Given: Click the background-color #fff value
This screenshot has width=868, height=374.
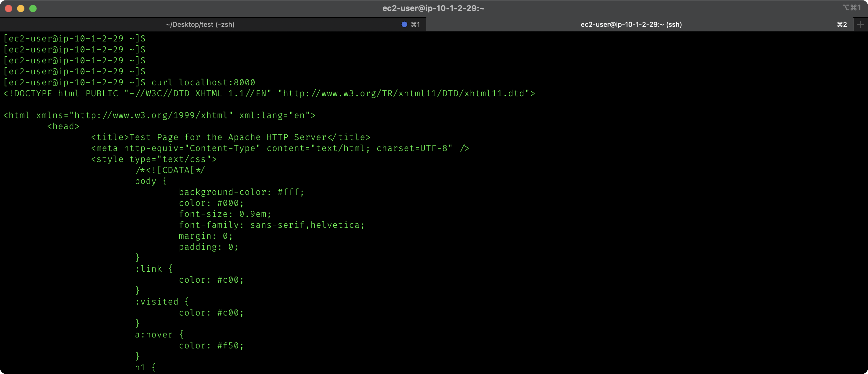Looking at the screenshot, I should tap(289, 192).
